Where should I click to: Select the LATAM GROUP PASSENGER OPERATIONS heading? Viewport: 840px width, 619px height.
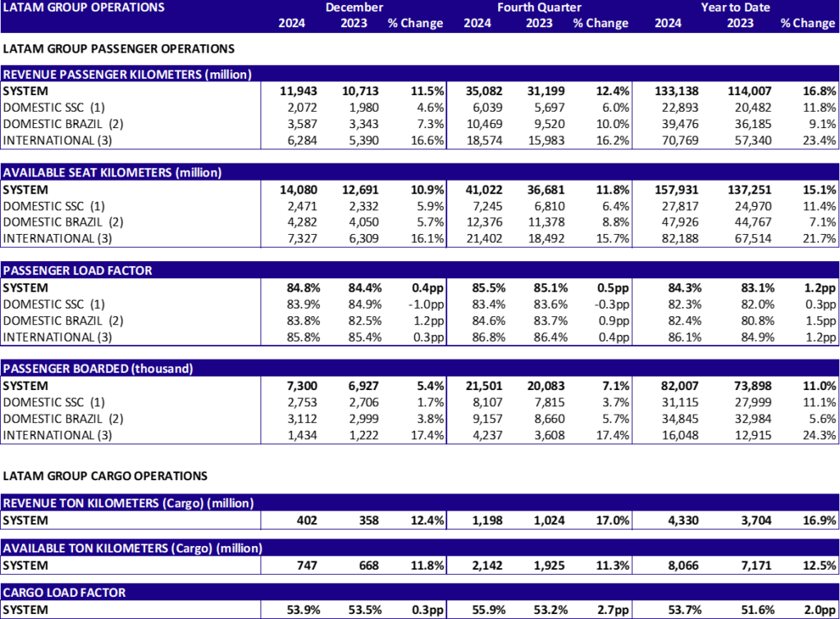click(119, 48)
